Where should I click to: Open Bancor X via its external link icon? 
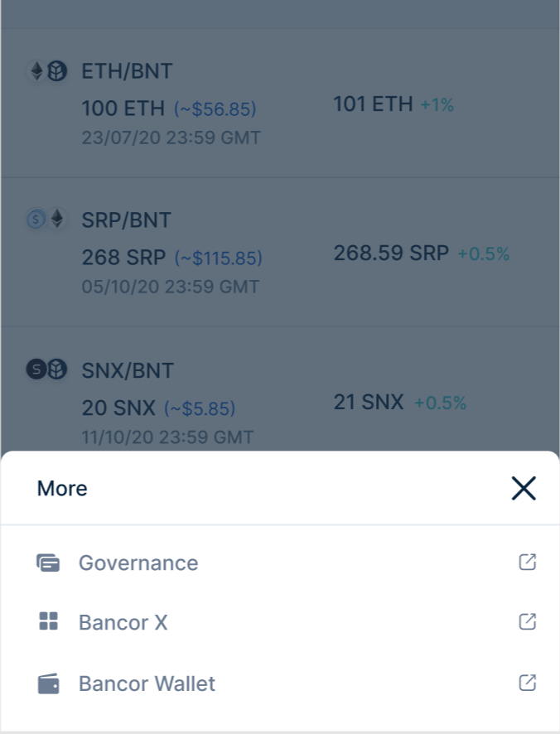click(528, 622)
